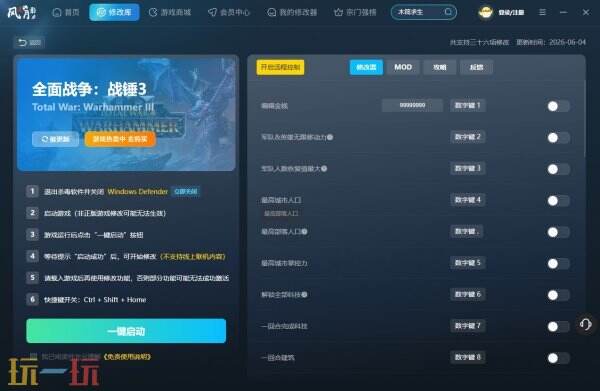The height and width of the screenshot is (391, 600).
Task: Click the 数字键 . hotkey button
Action: (x=466, y=231)
